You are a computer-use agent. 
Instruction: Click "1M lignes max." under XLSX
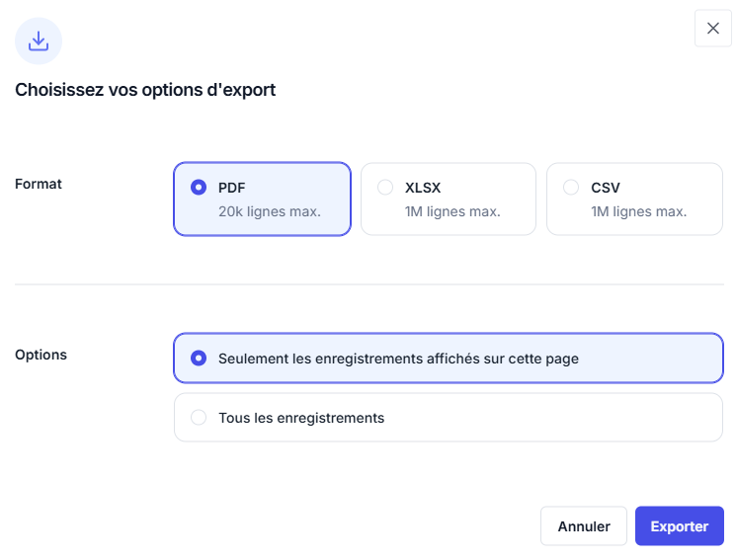pos(452,211)
